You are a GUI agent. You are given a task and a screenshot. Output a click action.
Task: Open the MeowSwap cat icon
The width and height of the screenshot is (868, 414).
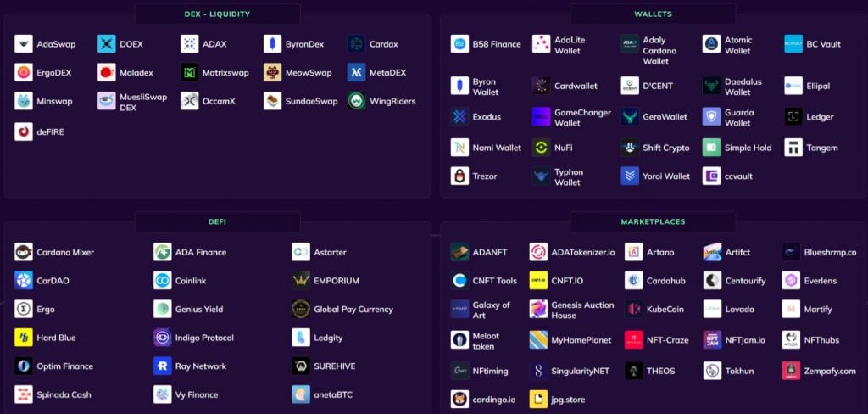point(273,73)
